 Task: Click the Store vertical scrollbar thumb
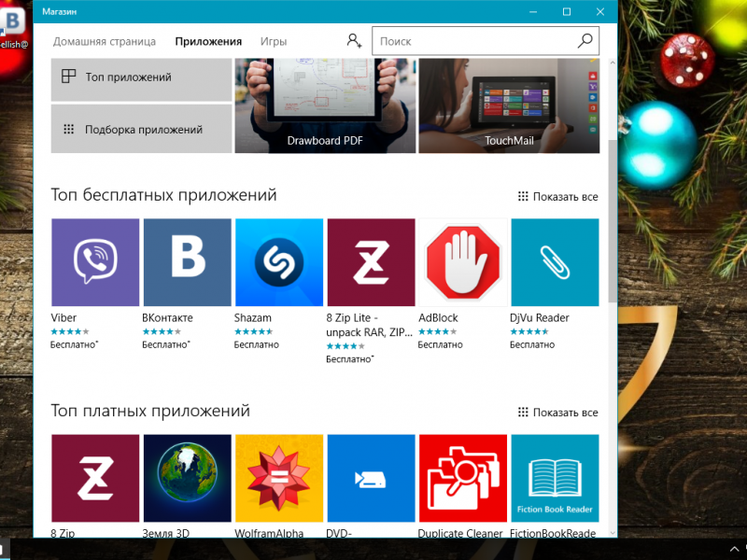click(x=613, y=220)
